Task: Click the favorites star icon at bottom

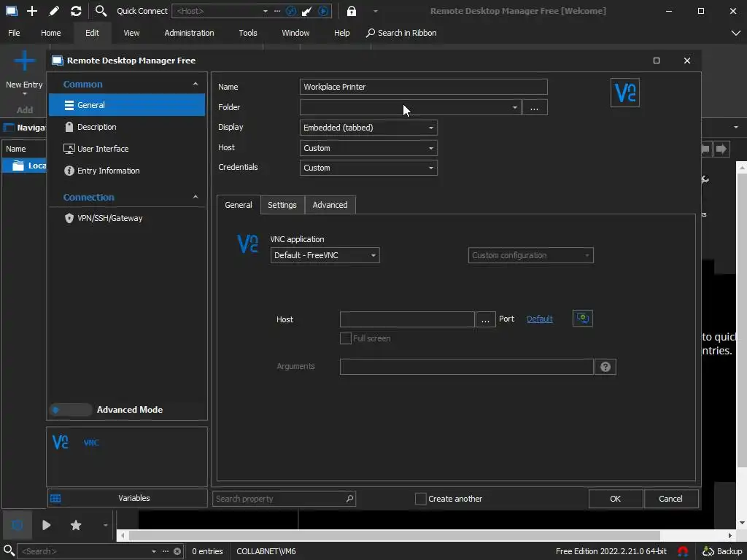Action: point(76,525)
